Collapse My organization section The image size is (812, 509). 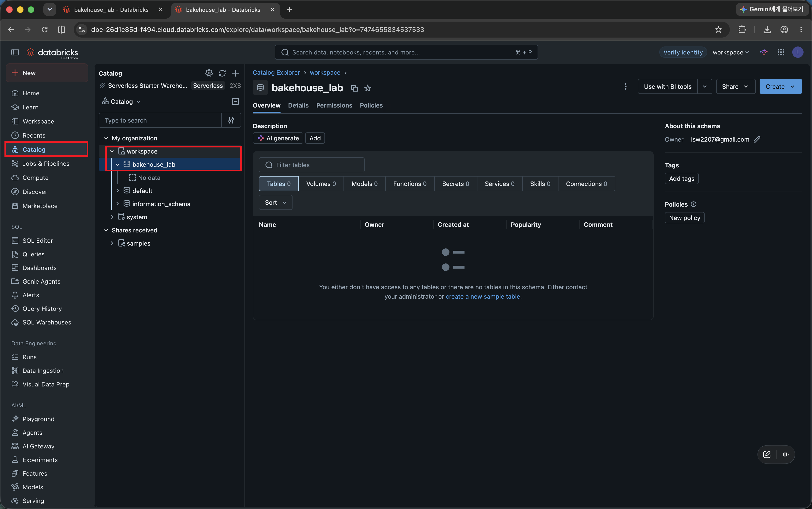106,138
